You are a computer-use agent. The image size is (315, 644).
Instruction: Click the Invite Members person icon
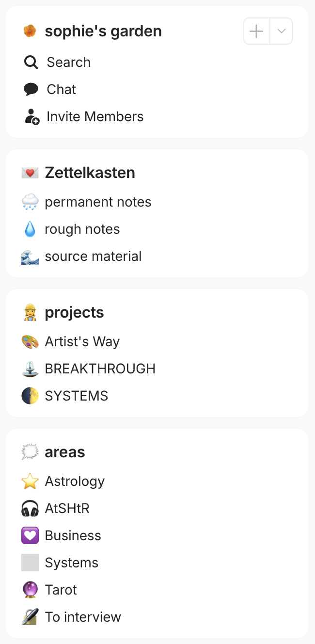click(x=32, y=117)
